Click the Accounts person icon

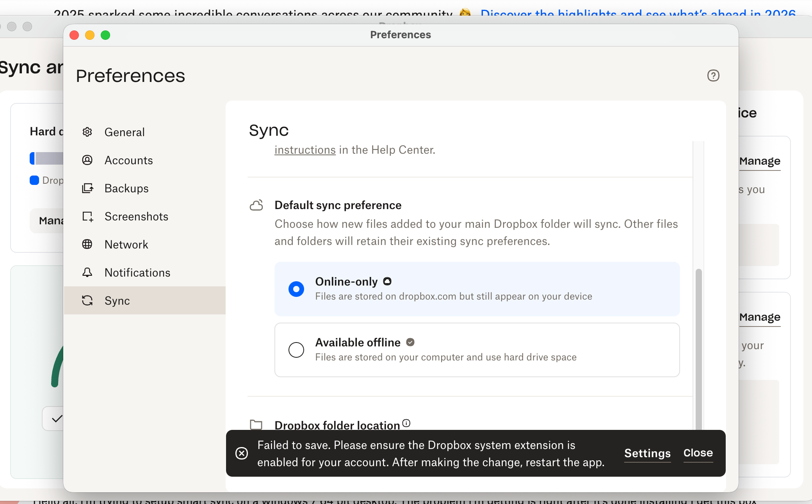click(x=87, y=160)
